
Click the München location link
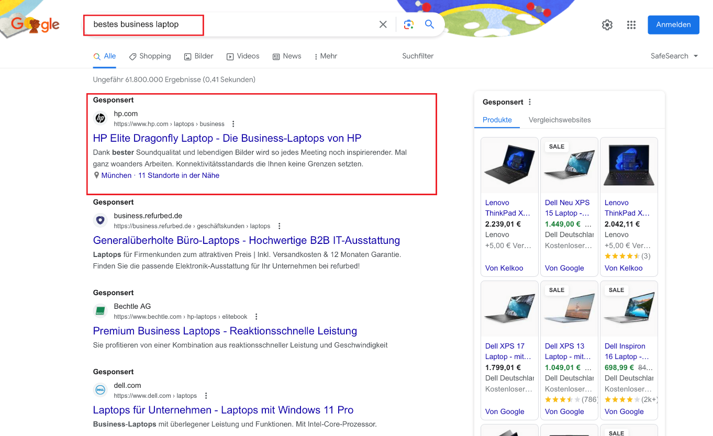coord(116,175)
